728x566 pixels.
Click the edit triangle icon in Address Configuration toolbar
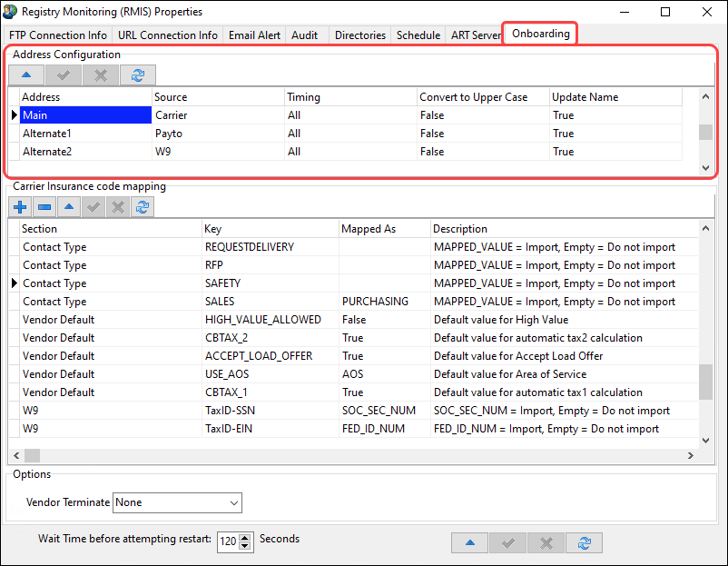coord(26,75)
